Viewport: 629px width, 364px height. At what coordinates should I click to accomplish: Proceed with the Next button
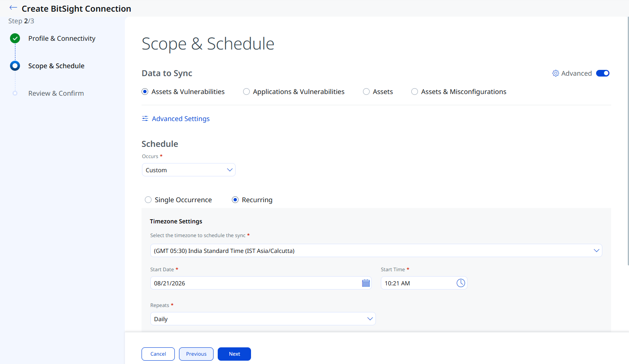click(234, 354)
